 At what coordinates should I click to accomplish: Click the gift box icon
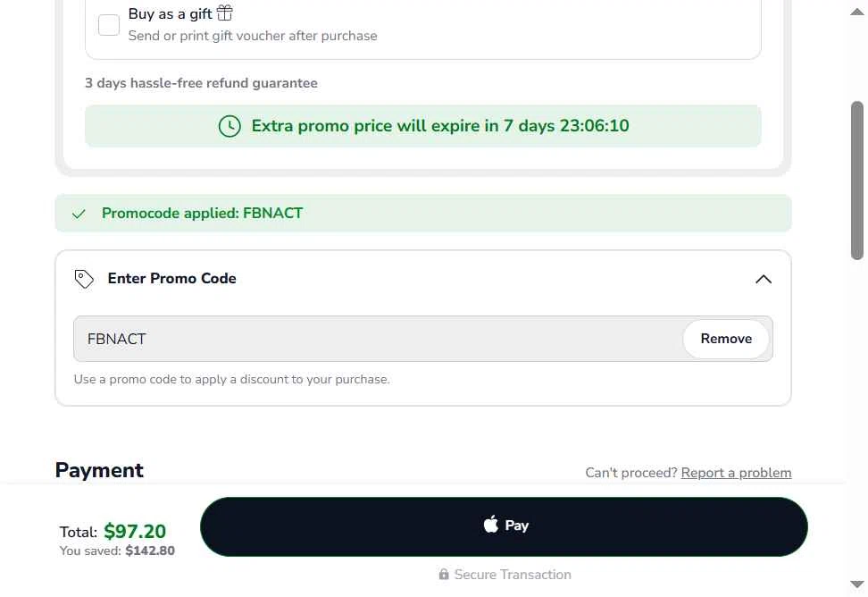(224, 13)
